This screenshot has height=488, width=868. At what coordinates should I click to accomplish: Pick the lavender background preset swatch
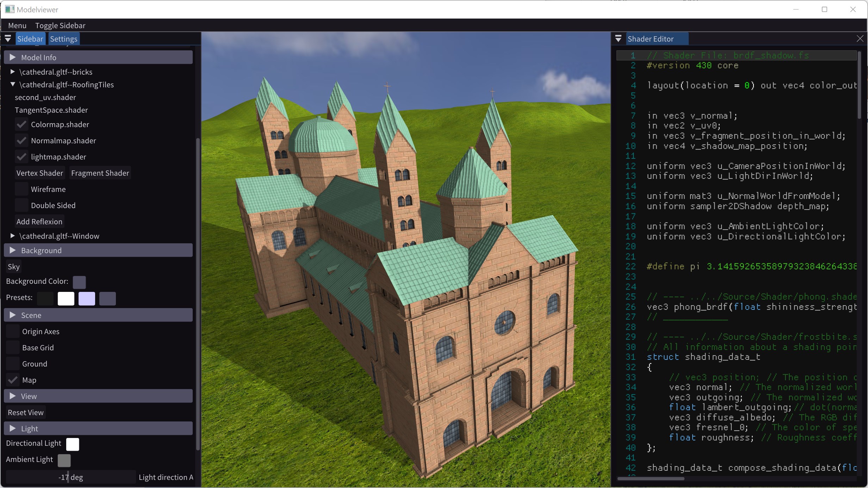(x=87, y=299)
